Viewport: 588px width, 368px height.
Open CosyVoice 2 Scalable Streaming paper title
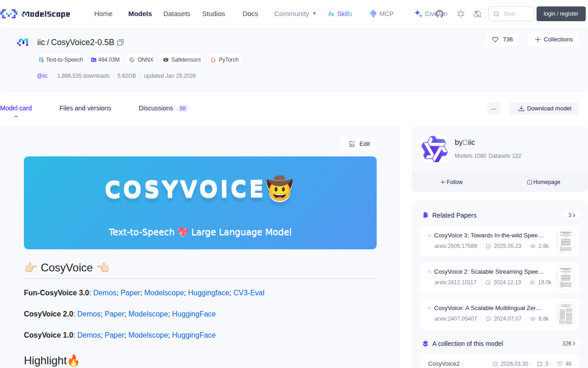point(489,272)
